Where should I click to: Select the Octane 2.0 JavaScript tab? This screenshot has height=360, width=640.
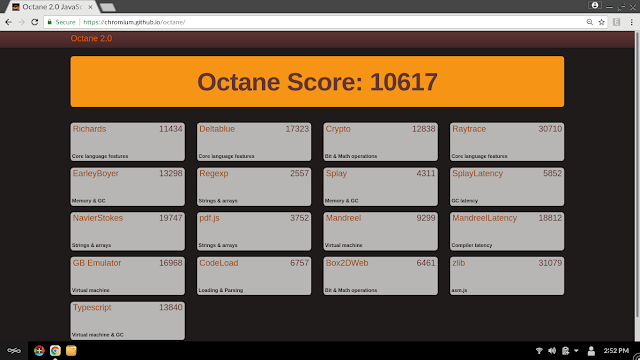52,7
